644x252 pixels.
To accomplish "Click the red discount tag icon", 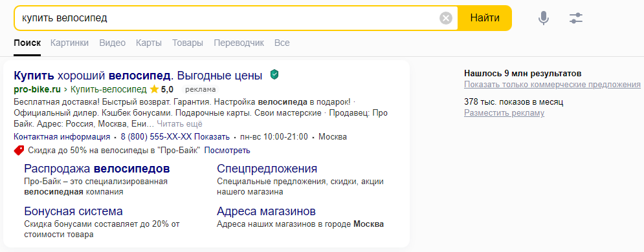I will pyautogui.click(x=19, y=151).
